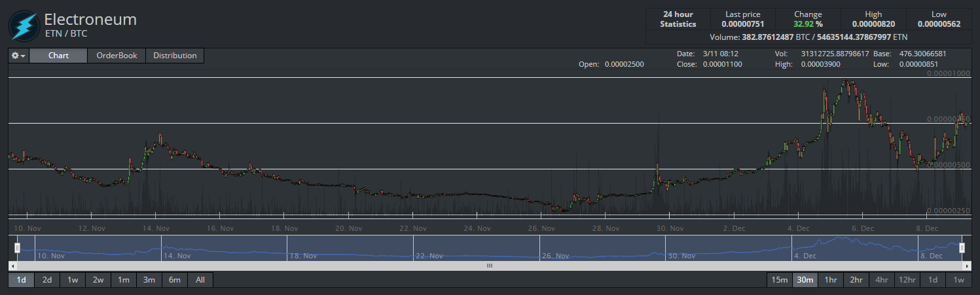Select the 12hr candle interval
This screenshot has width=980, height=295.
(x=907, y=280)
